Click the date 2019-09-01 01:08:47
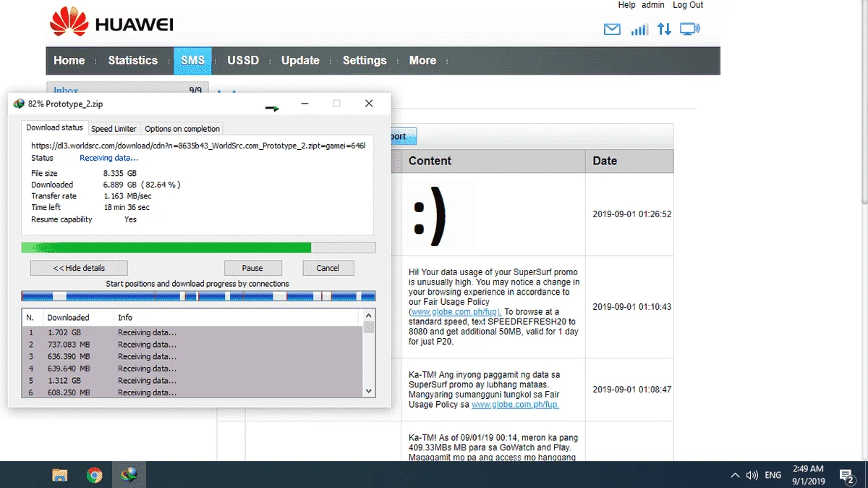Screen dimensions: 868x488 coord(632,390)
